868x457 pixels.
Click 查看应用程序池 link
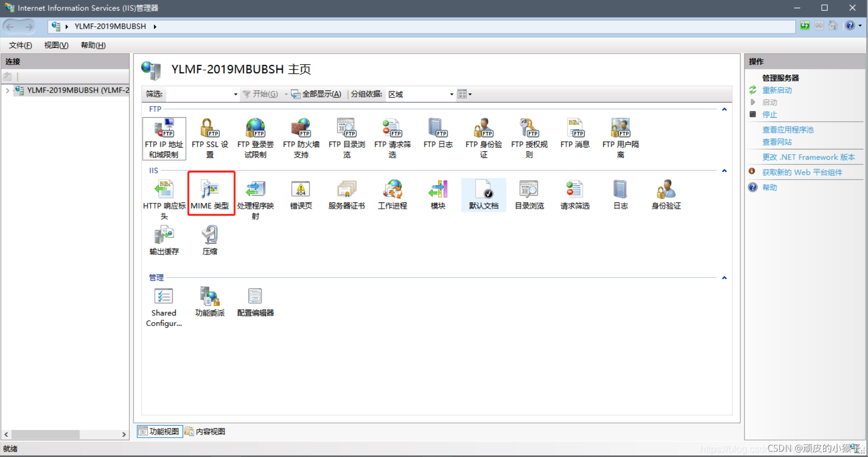pos(788,130)
